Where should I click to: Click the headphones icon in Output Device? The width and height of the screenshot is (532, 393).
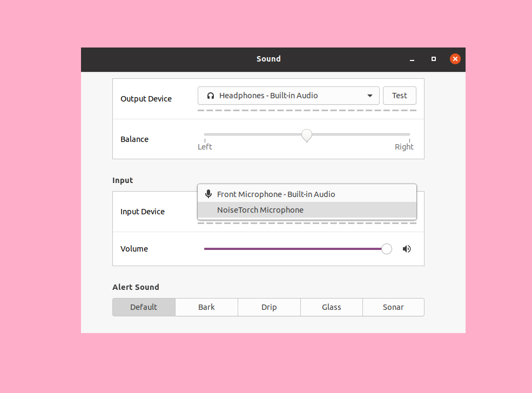point(211,96)
